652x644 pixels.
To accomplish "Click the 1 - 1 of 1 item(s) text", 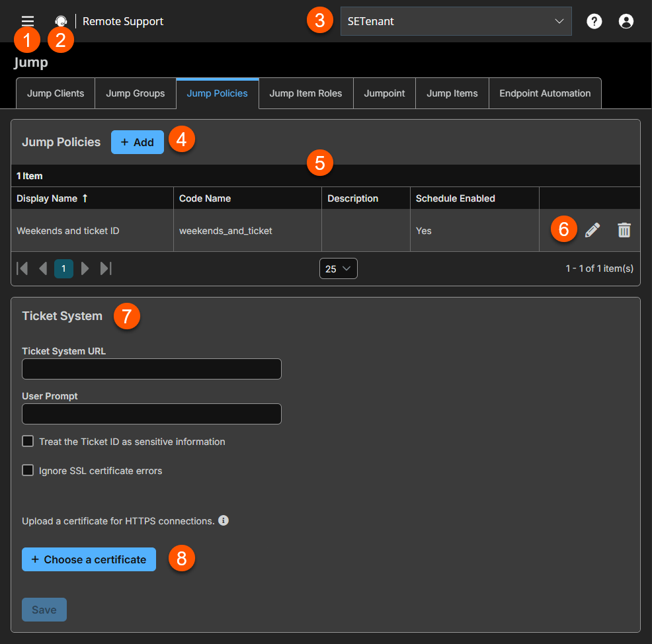I will 599,268.
